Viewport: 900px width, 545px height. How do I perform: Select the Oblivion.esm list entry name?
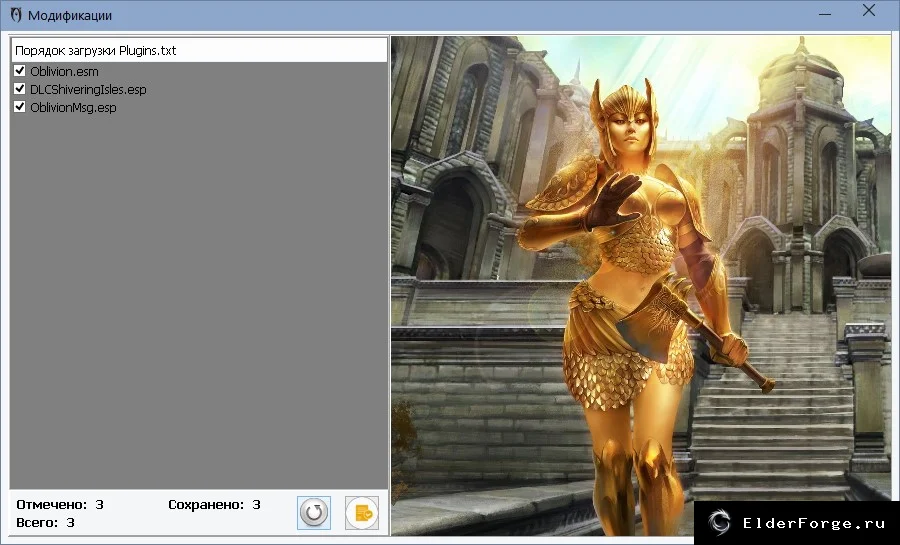pos(64,72)
